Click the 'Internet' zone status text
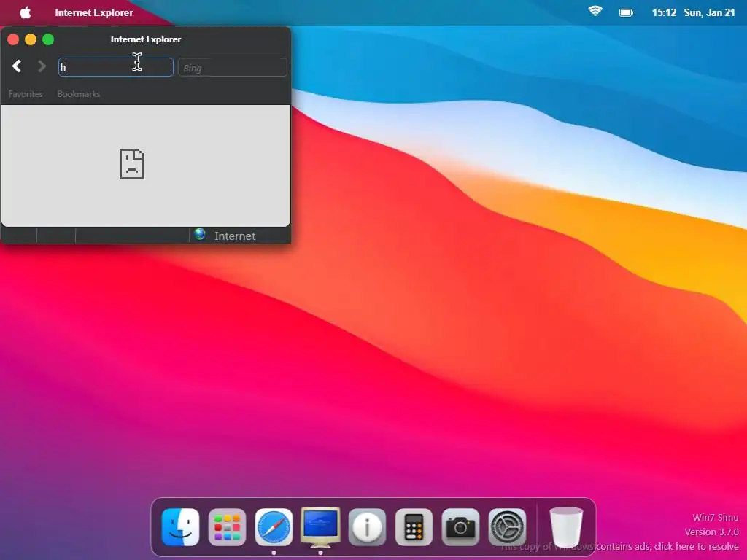The width and height of the screenshot is (747, 560). pyautogui.click(x=235, y=236)
